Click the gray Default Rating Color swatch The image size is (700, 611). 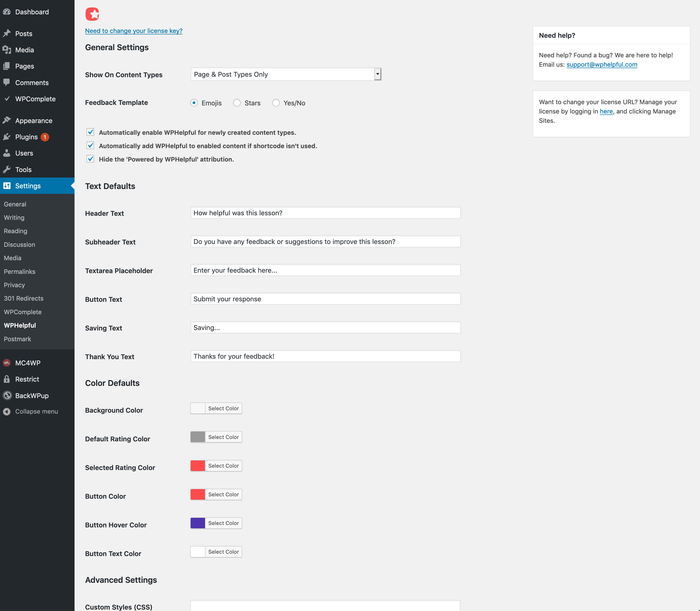point(198,437)
